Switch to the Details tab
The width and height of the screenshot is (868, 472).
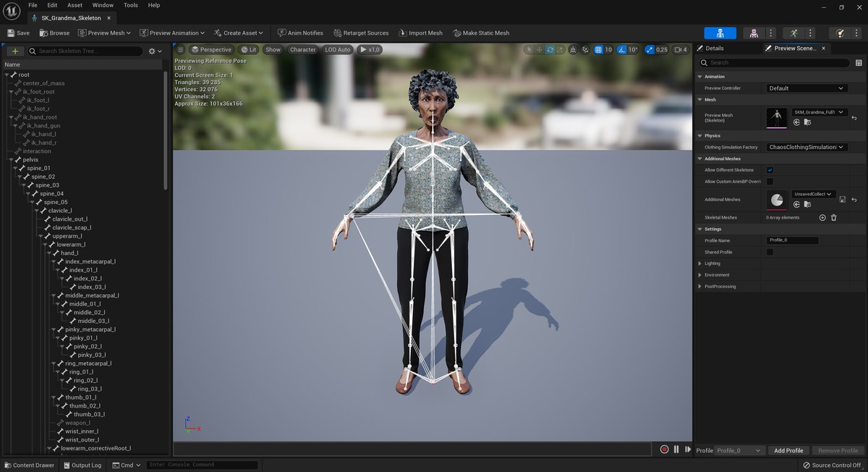coord(714,49)
